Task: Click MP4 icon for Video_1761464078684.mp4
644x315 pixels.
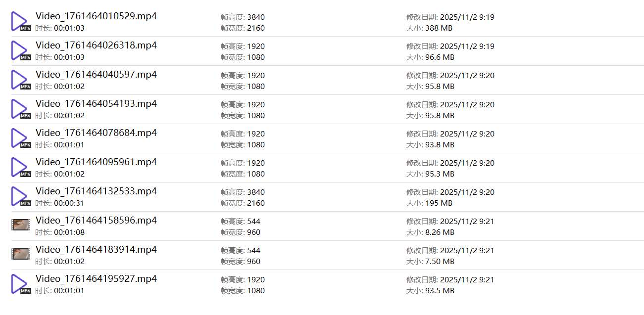Action: point(20,138)
